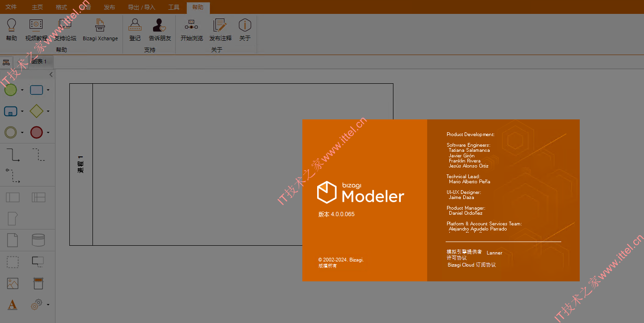644x323 pixels.
Task: Select the text annotation shape
Action: (38, 262)
